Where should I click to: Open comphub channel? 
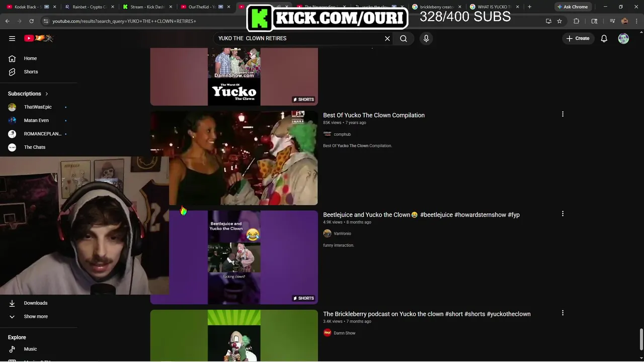point(342,134)
